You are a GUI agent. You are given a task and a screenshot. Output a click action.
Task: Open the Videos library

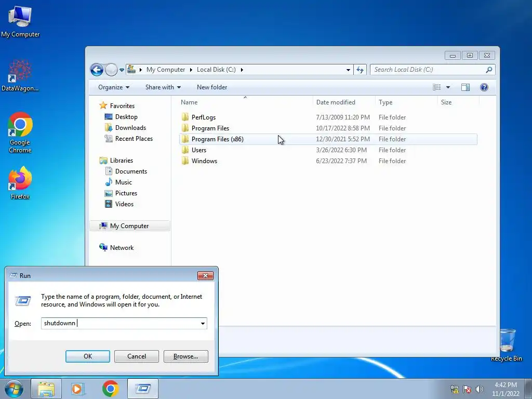click(124, 204)
